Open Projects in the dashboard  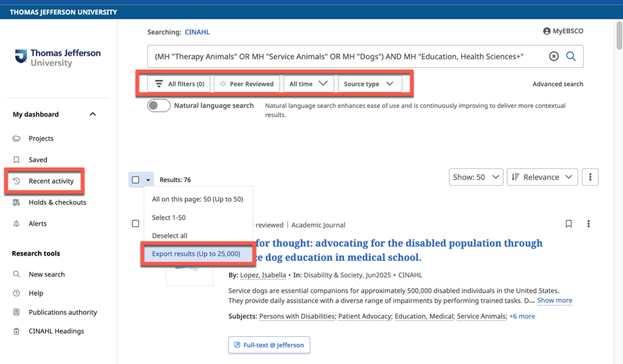tap(41, 138)
